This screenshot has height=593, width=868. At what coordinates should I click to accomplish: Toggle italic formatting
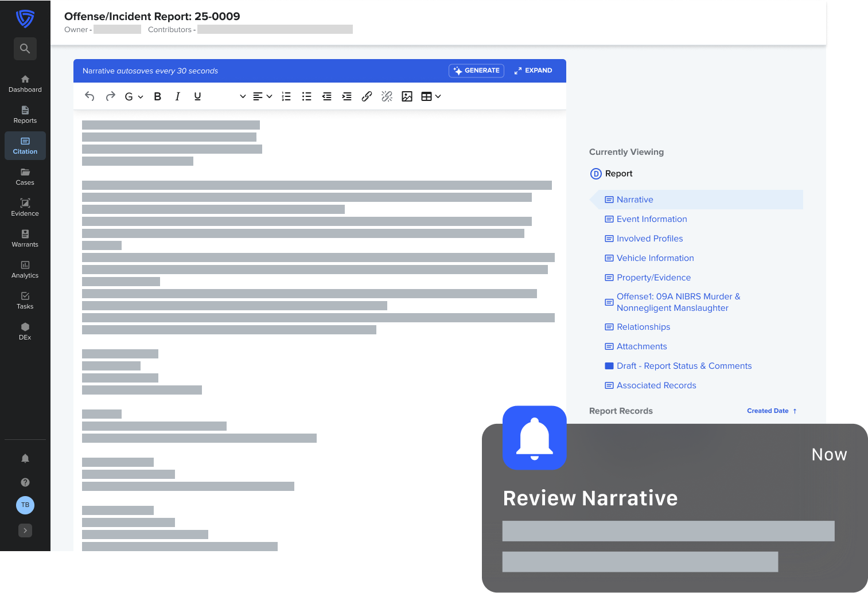point(177,96)
